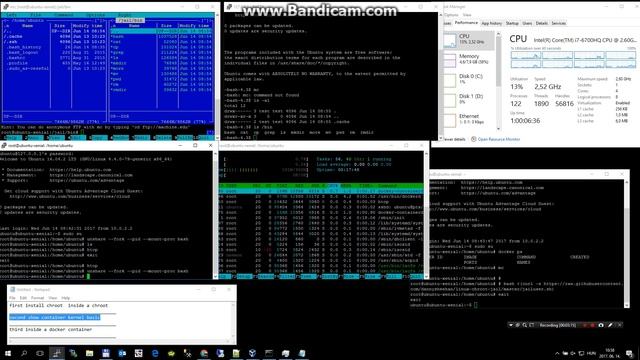Click the *bash entry in right MC panel
640x360 pixels.
pyautogui.click(x=118, y=36)
